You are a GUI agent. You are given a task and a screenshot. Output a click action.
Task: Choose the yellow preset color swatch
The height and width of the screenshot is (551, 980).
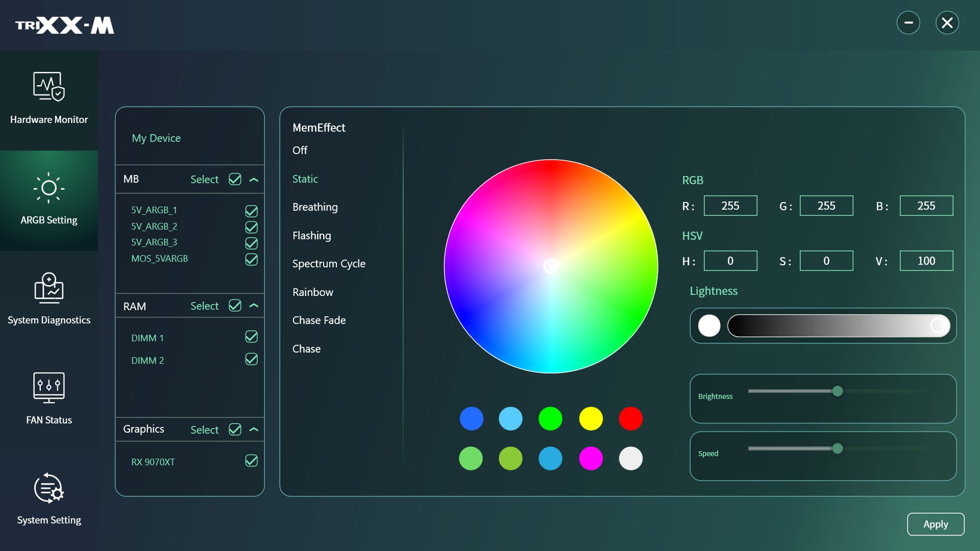591,418
